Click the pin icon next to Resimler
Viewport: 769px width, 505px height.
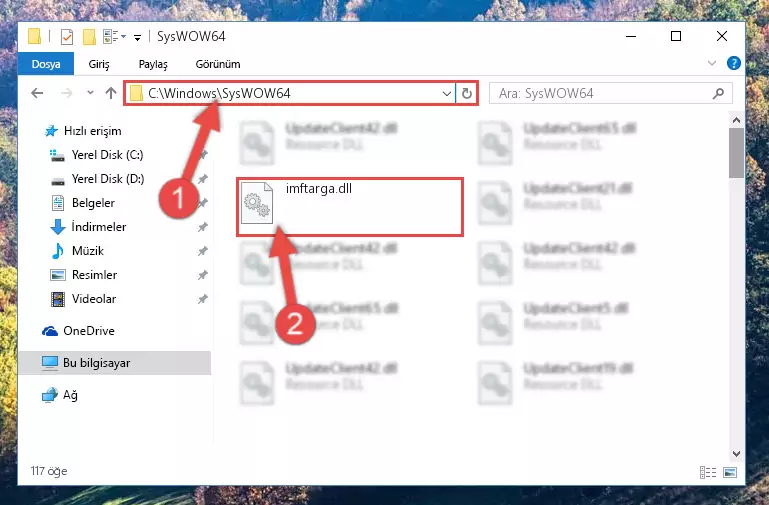tap(203, 275)
